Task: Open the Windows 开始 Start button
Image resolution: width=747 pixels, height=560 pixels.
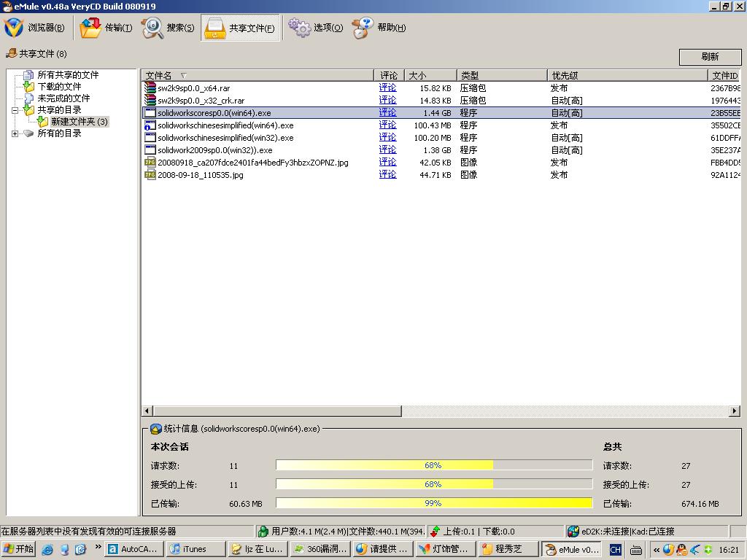Action: click(18, 549)
